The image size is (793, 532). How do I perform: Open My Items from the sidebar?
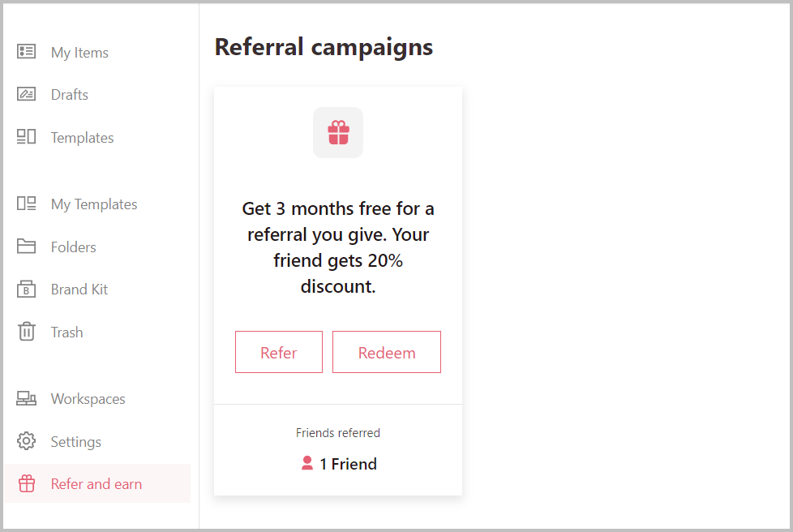pos(79,53)
